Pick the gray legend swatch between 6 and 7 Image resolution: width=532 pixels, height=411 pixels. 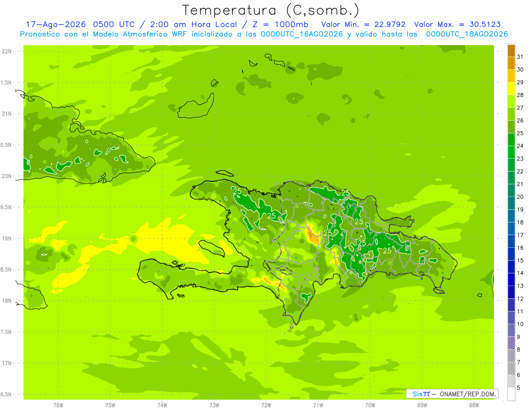[x=511, y=368]
